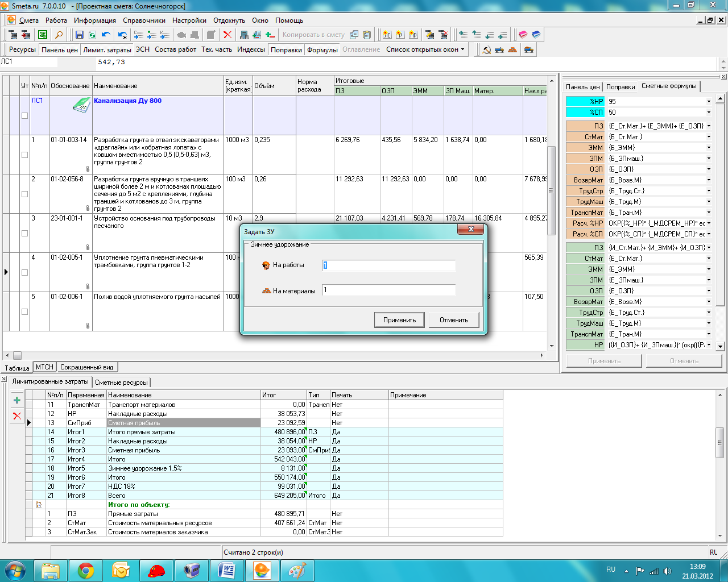Screen dimensions: 728x582
Task: Click the pink books icon
Action: pyautogui.click(x=523, y=35)
